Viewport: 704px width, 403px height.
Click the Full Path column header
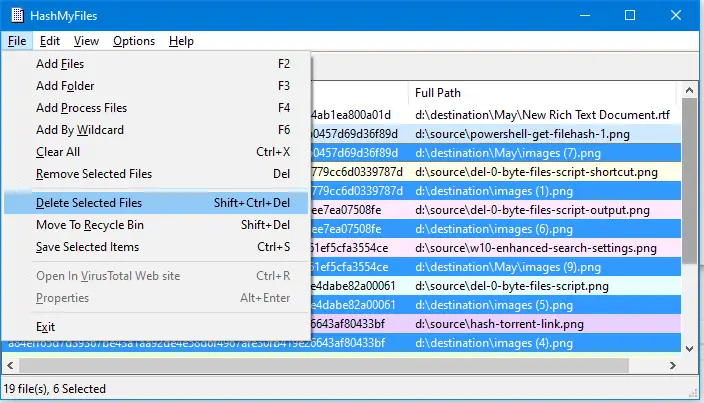point(542,93)
